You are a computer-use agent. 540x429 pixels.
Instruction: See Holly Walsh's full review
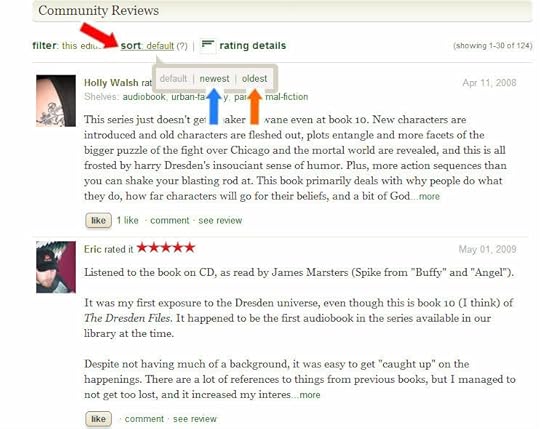220,220
